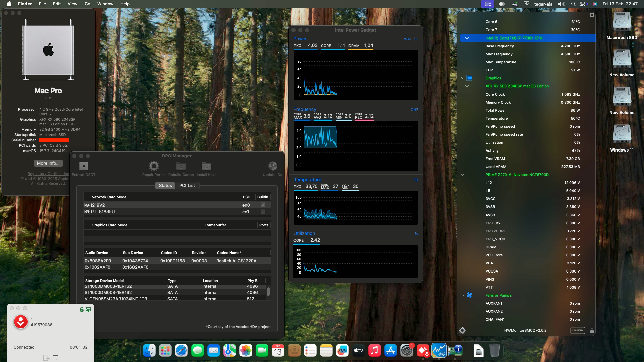Viewport: 644px width, 362px height.
Task: Close the HWMonitorSMC2 popover
Action: click(592, 15)
